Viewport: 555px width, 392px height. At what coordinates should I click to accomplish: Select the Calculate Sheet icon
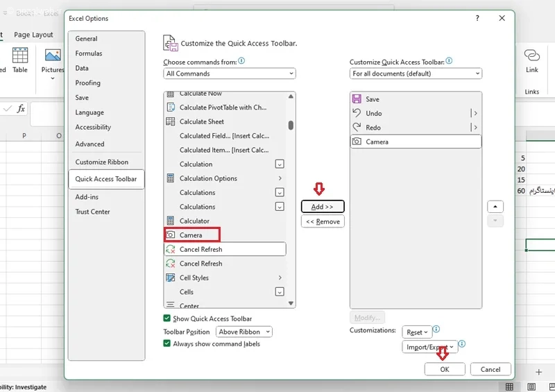point(171,121)
